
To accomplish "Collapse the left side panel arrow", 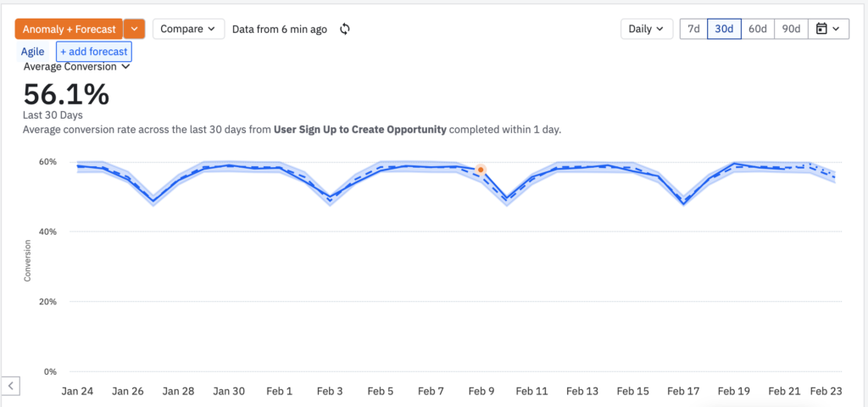I will click(x=10, y=386).
